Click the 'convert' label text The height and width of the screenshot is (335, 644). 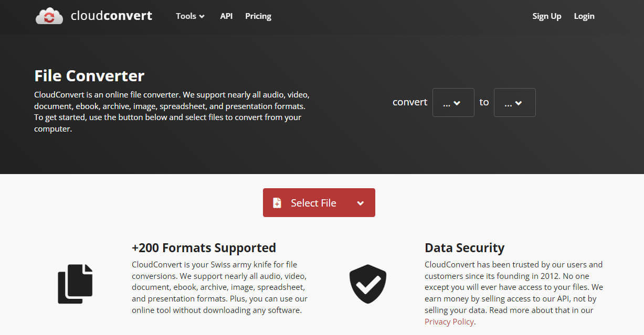click(x=410, y=102)
